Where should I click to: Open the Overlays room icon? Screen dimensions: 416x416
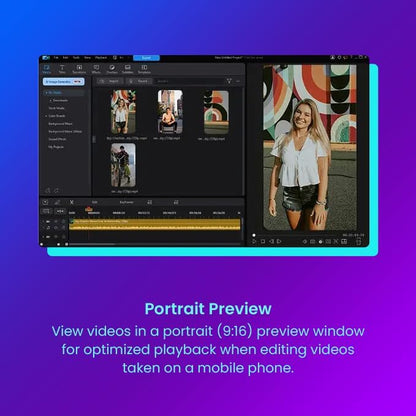pyautogui.click(x=112, y=69)
